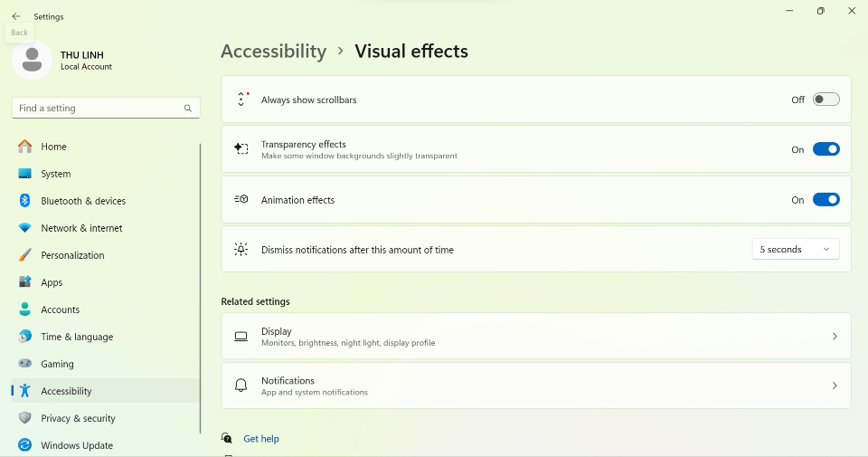Click the Back arrow icon

click(15, 16)
